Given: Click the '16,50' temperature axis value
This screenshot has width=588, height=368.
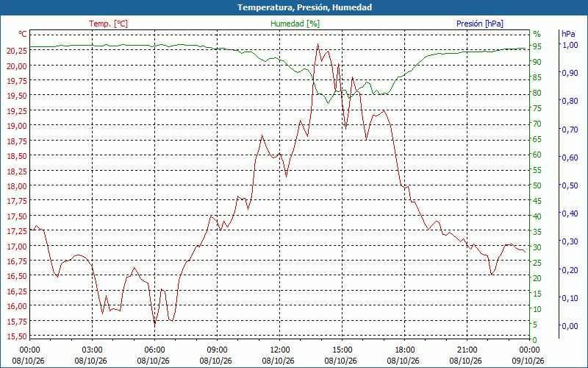Looking at the screenshot, I should (x=17, y=276).
